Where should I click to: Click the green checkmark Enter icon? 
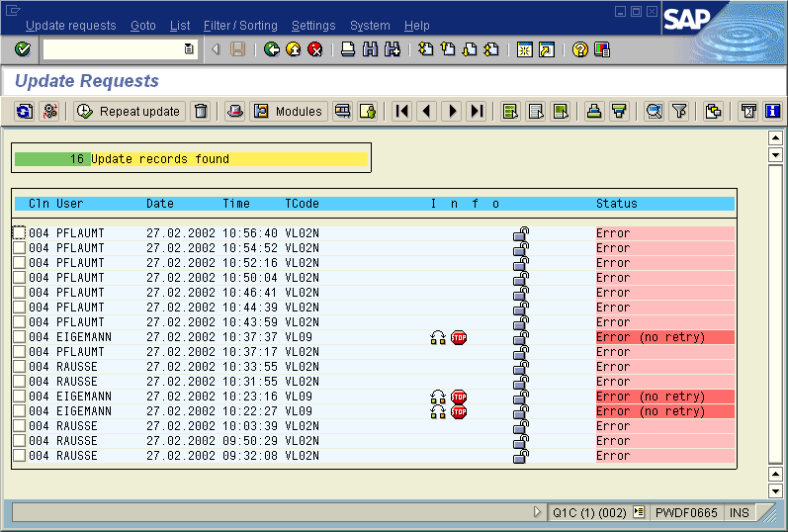pos(23,49)
